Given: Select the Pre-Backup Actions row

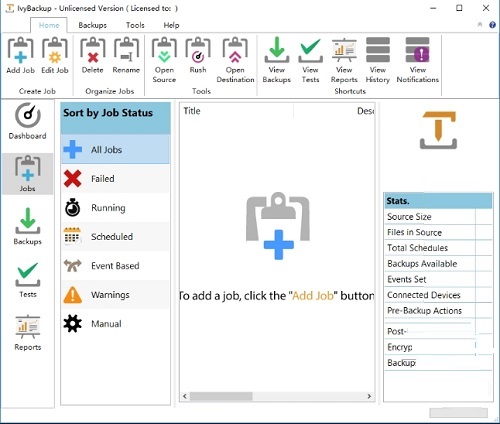Looking at the screenshot, I should 438,311.
